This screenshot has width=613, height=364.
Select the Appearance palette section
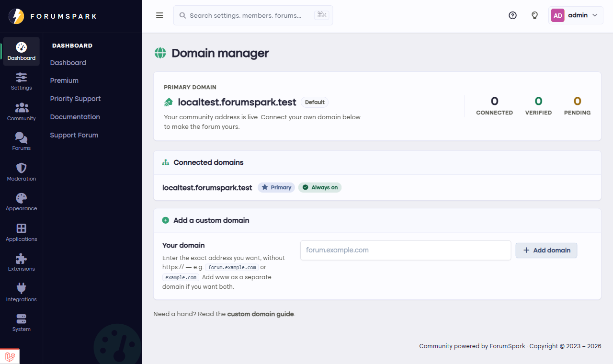[22, 202]
